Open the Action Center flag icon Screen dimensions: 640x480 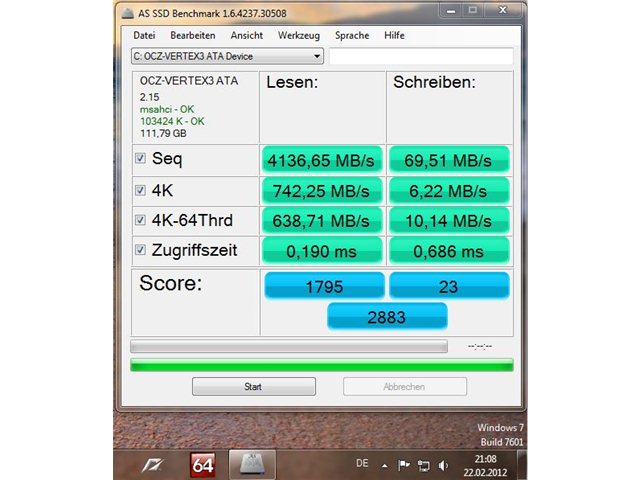pyautogui.click(x=405, y=464)
